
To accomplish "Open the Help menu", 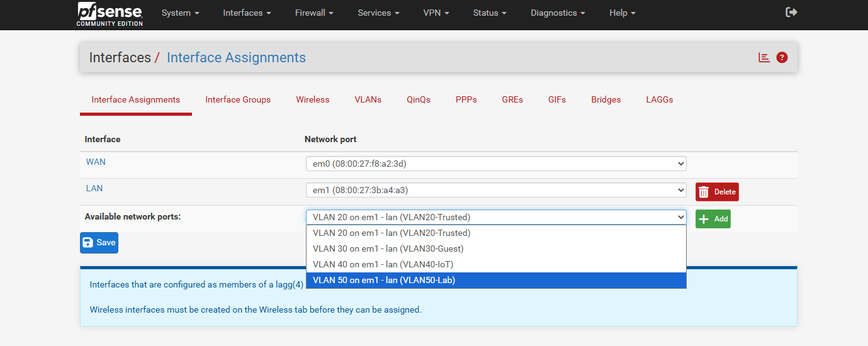I will tap(623, 13).
